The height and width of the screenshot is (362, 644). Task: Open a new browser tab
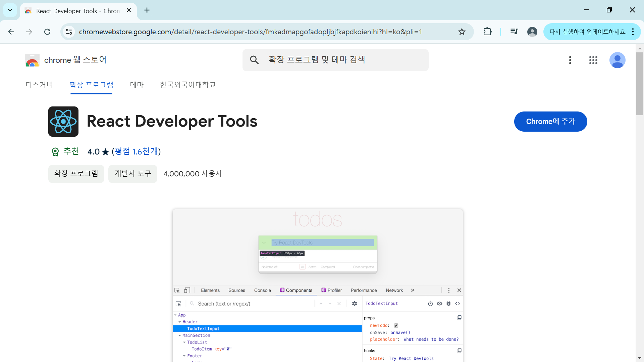[x=147, y=10]
